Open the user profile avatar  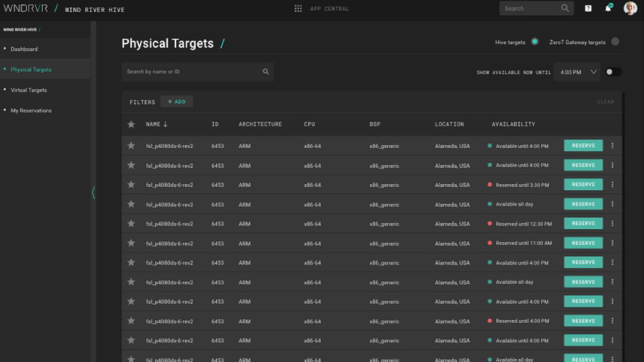tap(630, 8)
